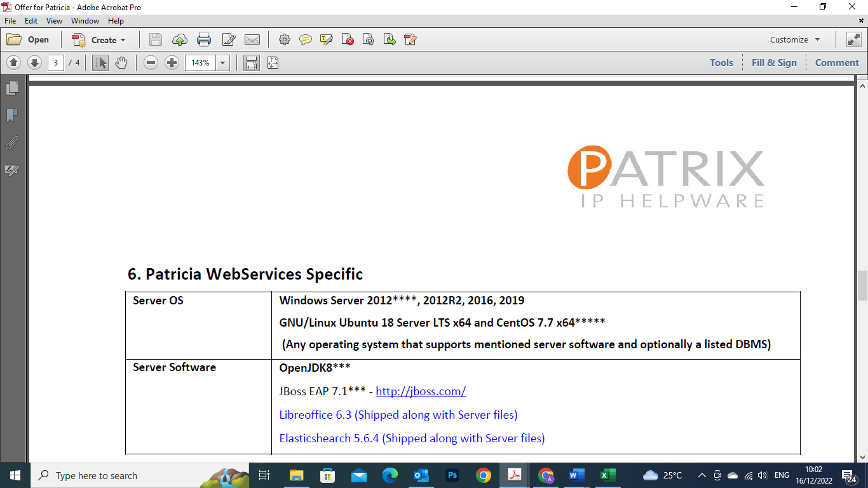The width and height of the screenshot is (868, 488).
Task: Click the Rotate pages icon
Action: coord(369,39)
